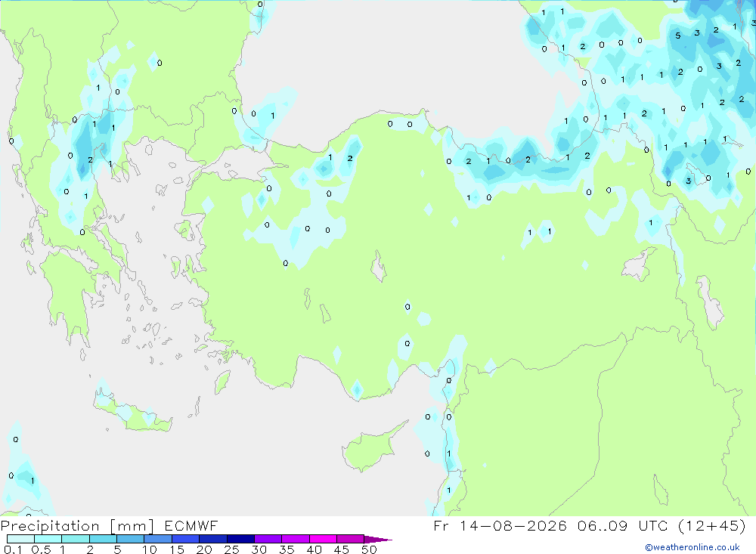Choose the 15–20 mm legend color swatch
The image size is (756, 554).
(x=186, y=539)
